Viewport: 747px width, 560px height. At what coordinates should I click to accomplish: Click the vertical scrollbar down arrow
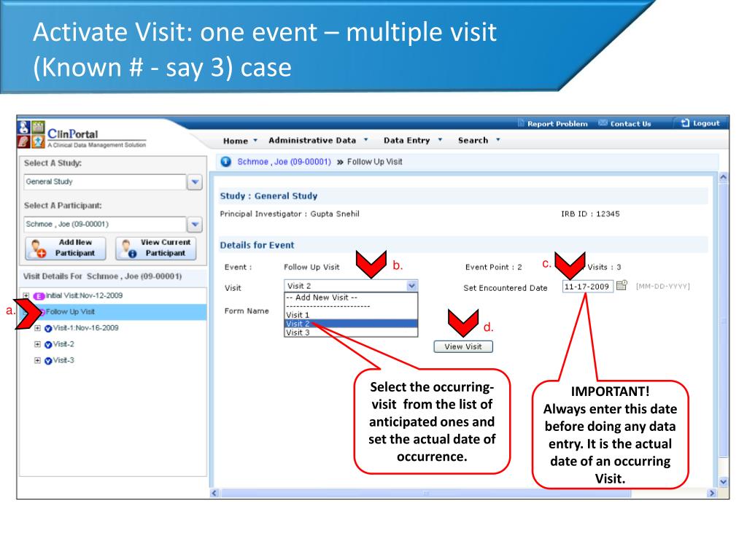(x=723, y=481)
